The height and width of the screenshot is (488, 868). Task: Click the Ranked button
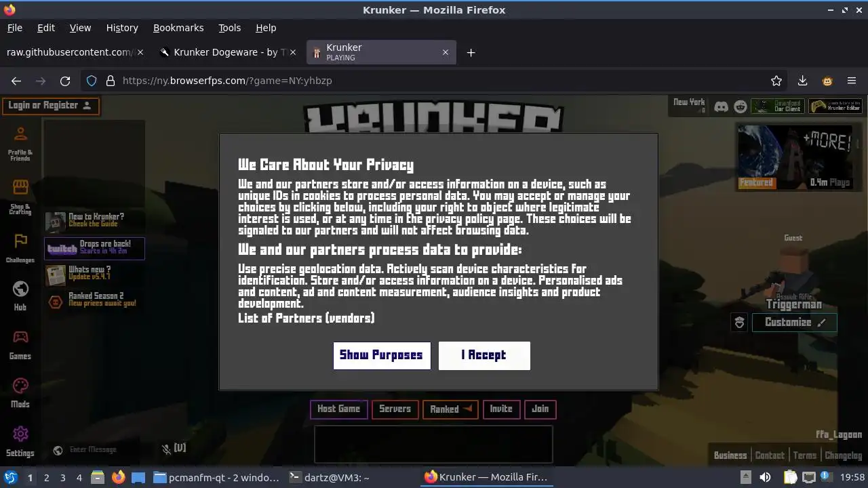pos(450,409)
